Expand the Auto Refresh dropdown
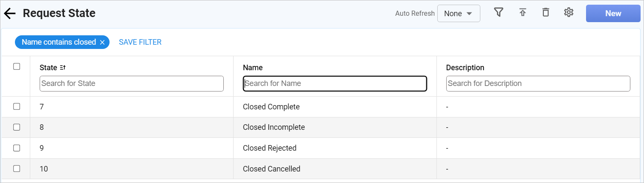Screen dimensions: 644x183 pyautogui.click(x=459, y=13)
